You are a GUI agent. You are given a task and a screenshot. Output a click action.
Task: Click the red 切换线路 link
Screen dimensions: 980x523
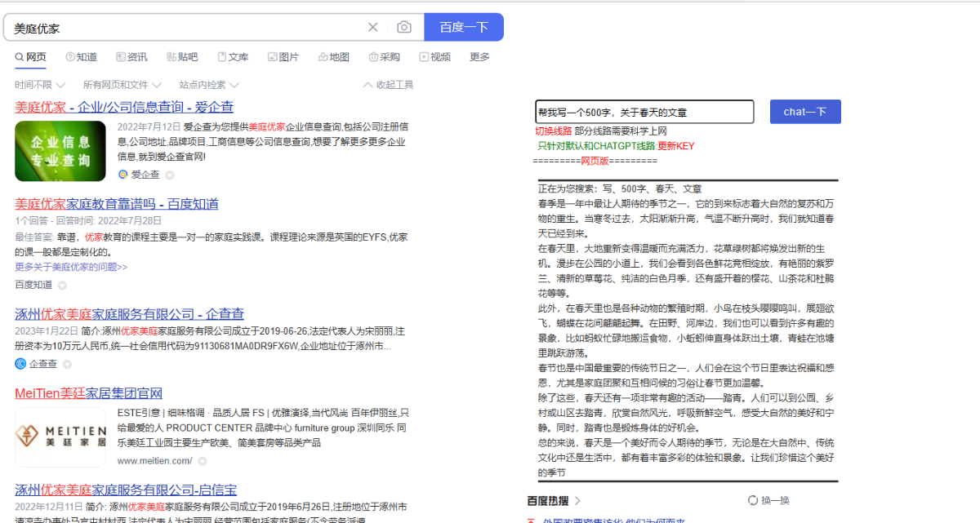pos(553,131)
